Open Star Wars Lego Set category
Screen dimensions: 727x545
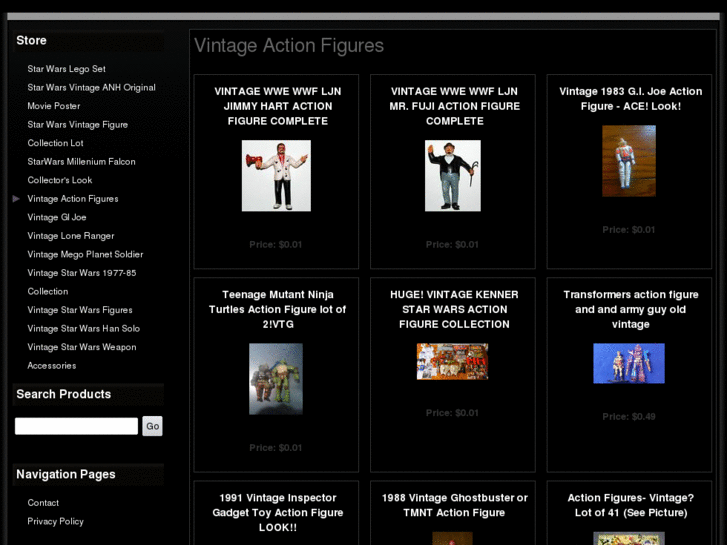[66, 69]
